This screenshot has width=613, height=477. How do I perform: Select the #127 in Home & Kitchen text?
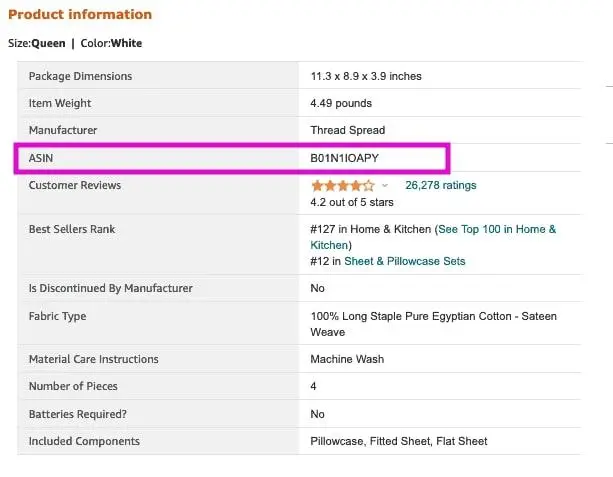tap(371, 229)
